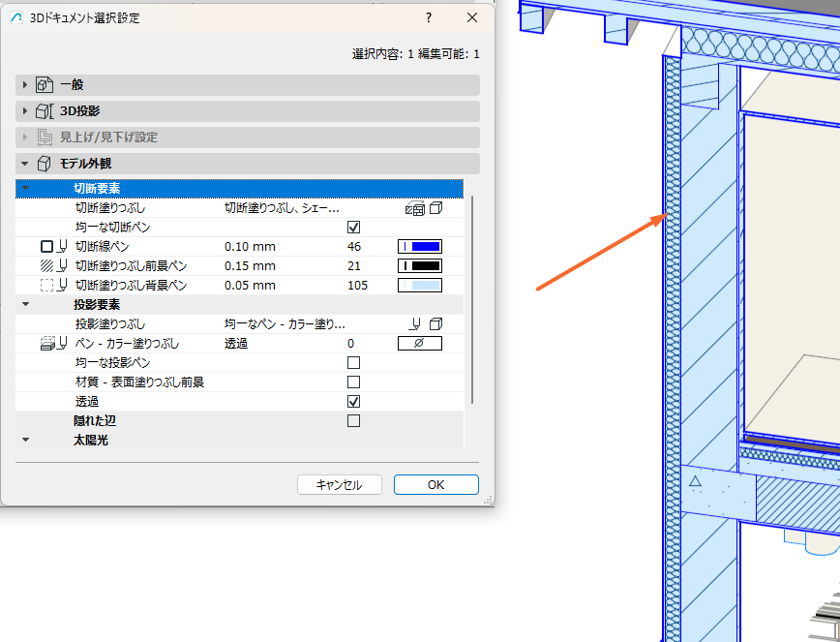Click the help question mark button
This screenshot has height=642, width=840.
point(429,17)
